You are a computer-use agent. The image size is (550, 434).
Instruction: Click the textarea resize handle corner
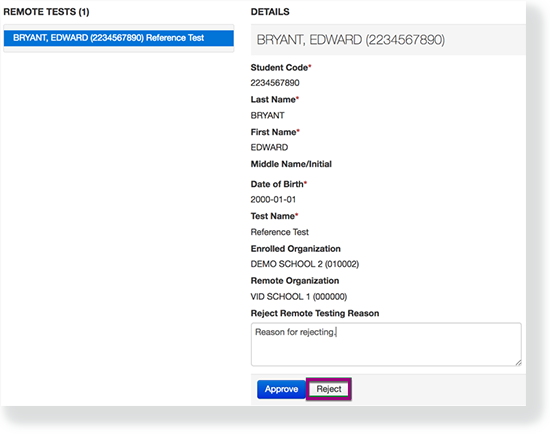[x=518, y=362]
